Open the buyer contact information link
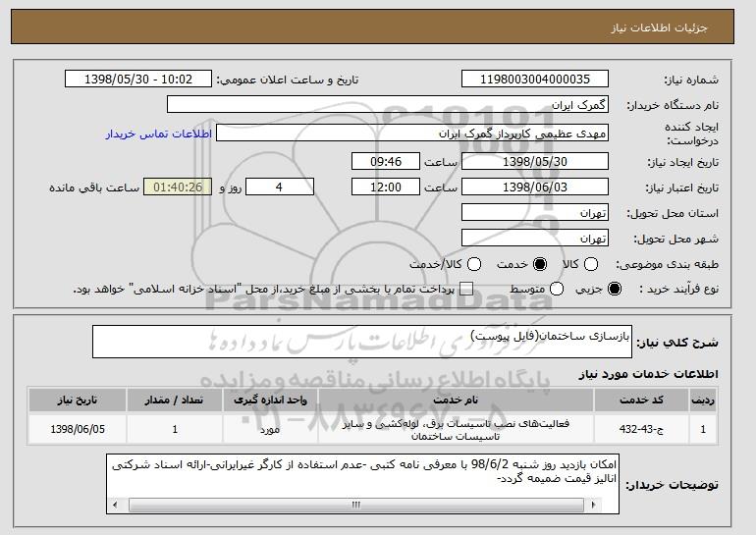756x535 pixels. click(159, 134)
